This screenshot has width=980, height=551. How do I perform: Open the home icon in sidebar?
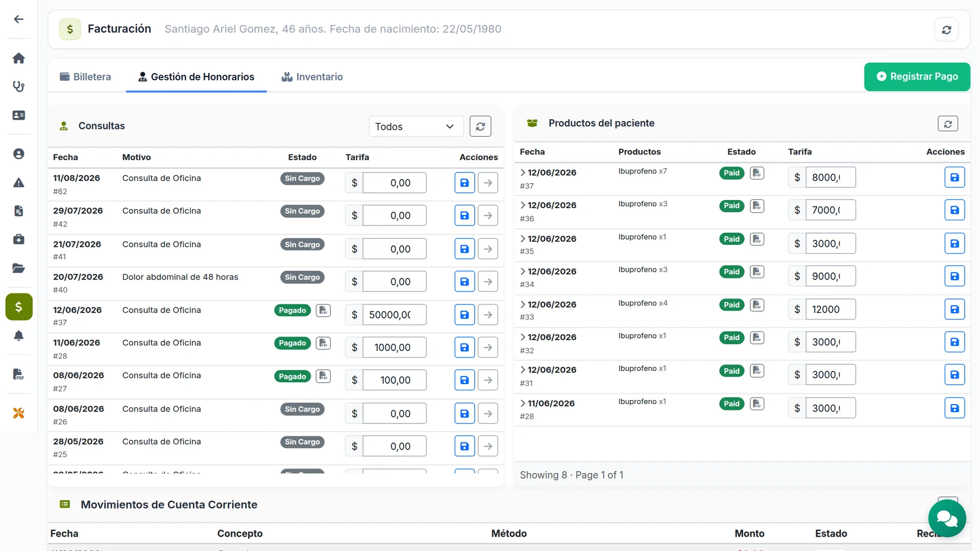[19, 58]
